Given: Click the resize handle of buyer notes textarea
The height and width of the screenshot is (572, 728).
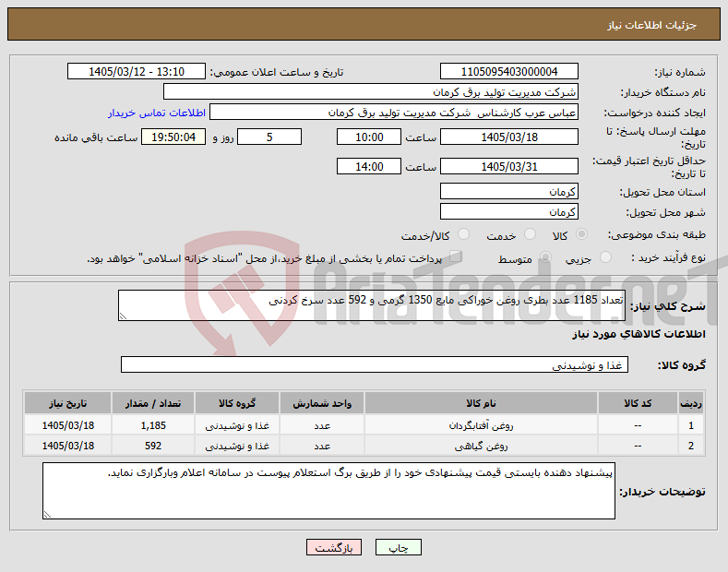Looking at the screenshot, I should click(47, 515).
